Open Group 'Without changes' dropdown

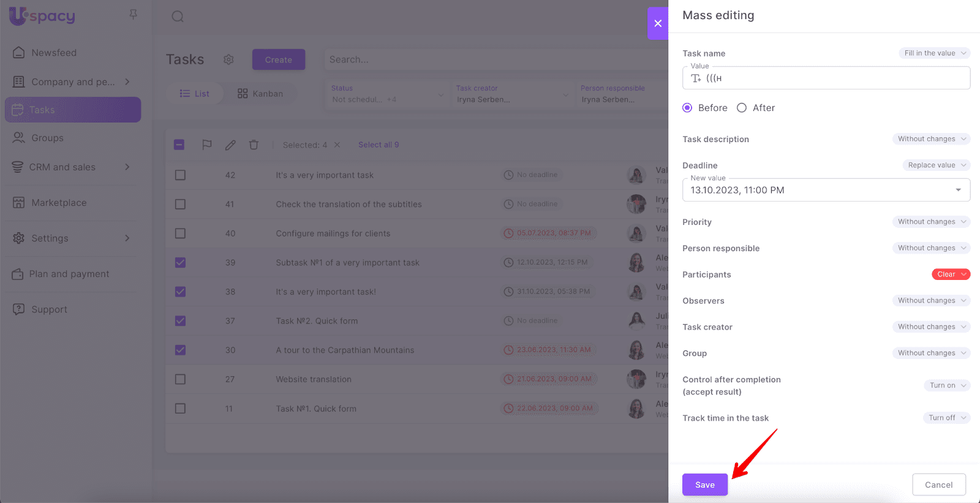(x=931, y=354)
